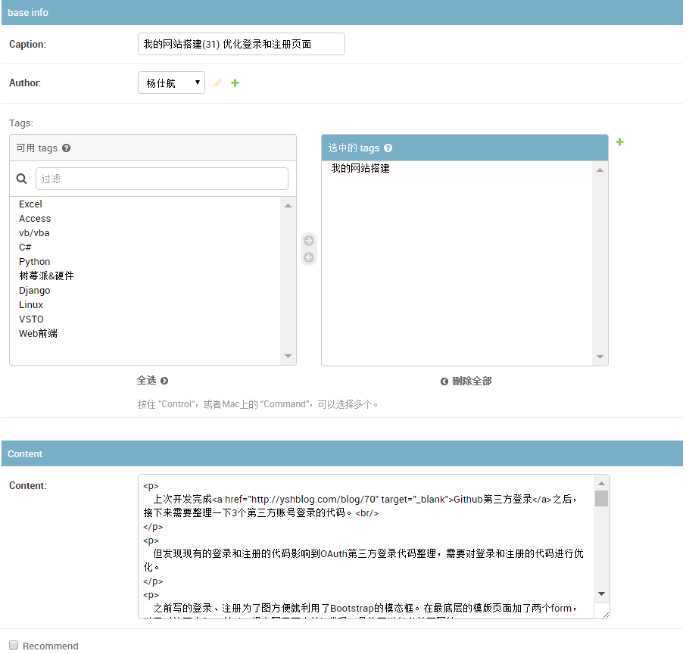This screenshot has height=654, width=689.
Task: Click 全选 to choose all tags
Action: (x=152, y=381)
